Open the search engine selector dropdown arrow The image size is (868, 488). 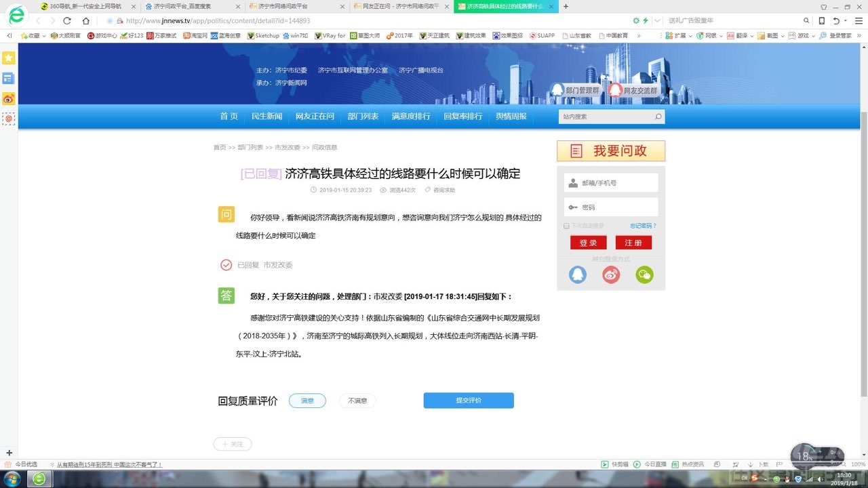(x=656, y=21)
